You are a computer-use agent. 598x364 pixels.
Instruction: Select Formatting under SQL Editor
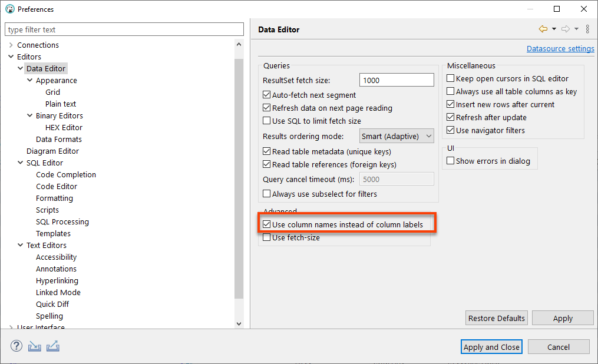coord(54,198)
